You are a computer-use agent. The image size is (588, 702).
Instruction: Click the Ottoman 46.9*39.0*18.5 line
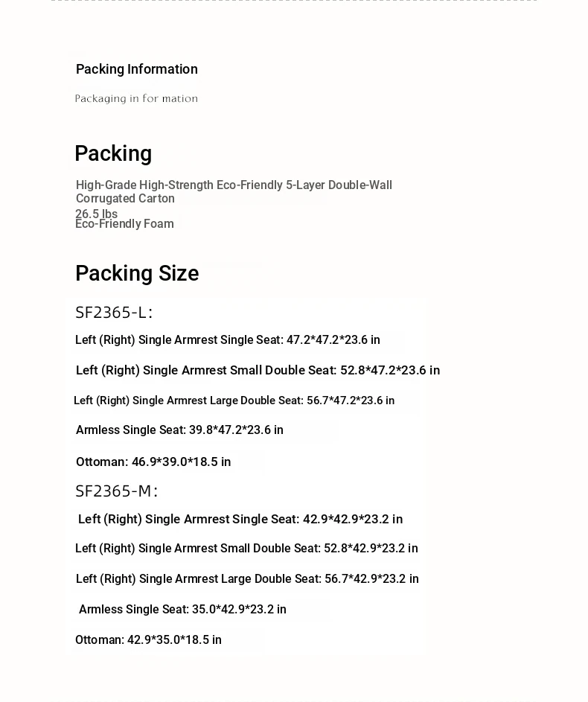153,462
